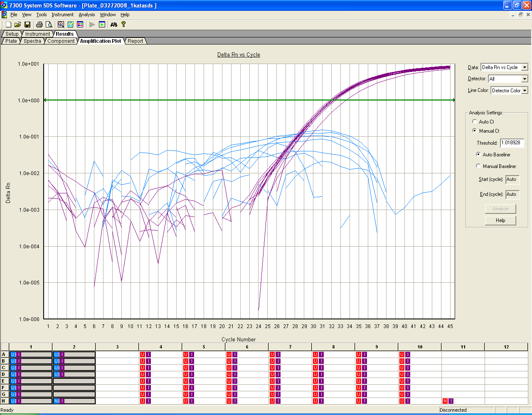The height and width of the screenshot is (415, 532).
Task: Click the green threshold line on the plot
Action: (249, 100)
